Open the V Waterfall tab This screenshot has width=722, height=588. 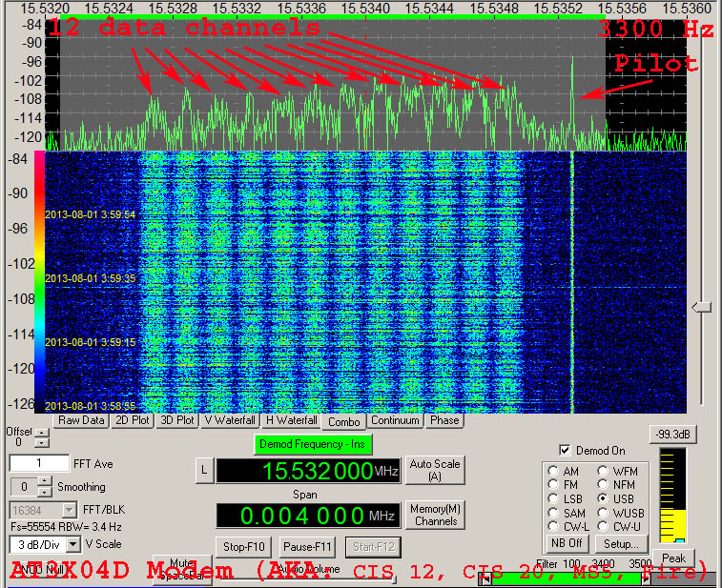[x=230, y=420]
